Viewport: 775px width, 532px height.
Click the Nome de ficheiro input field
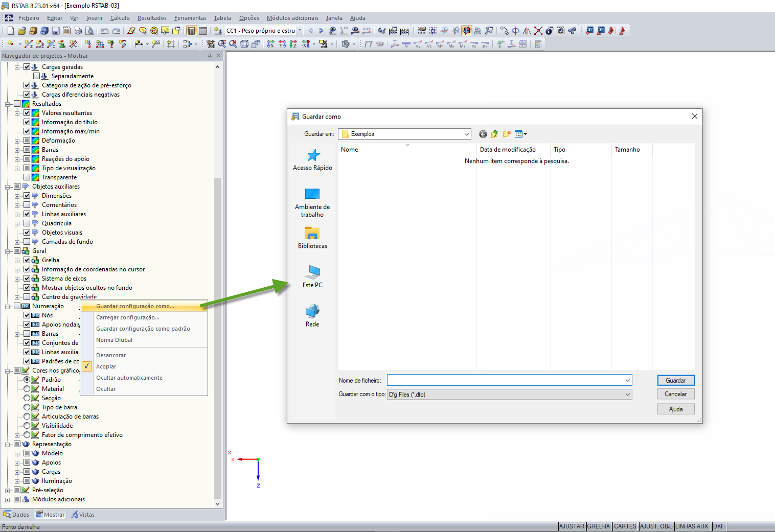[509, 380]
